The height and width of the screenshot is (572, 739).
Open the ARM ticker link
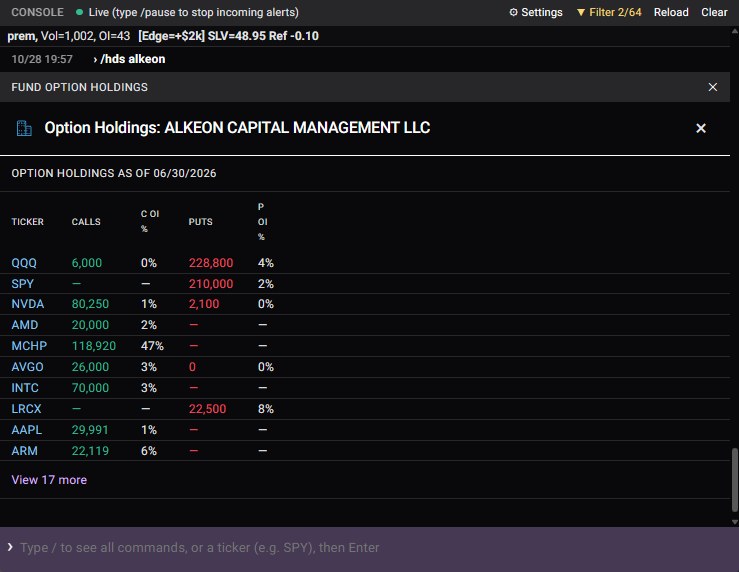pyautogui.click(x=24, y=451)
